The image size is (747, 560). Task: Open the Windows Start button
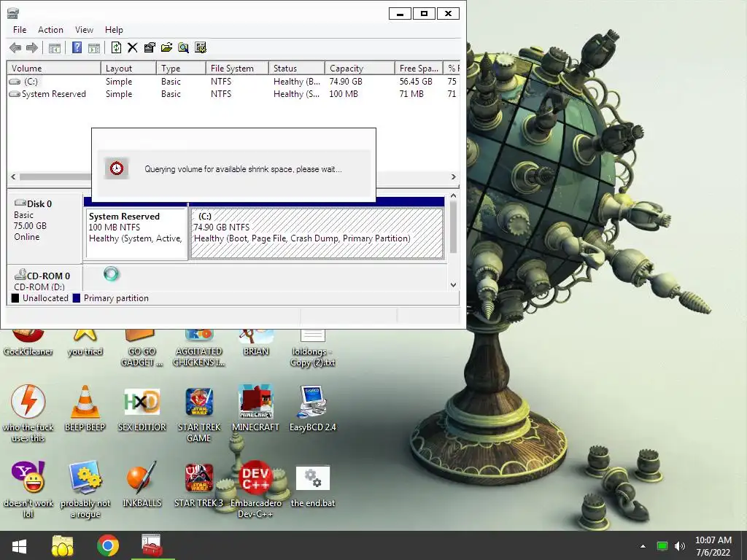point(20,545)
